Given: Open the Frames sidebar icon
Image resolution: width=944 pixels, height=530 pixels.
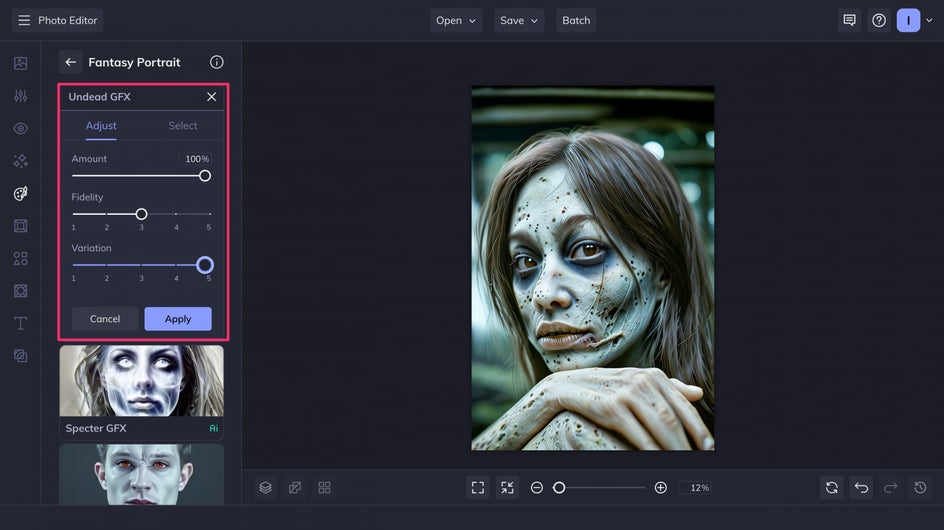Looking at the screenshot, I should [x=20, y=226].
